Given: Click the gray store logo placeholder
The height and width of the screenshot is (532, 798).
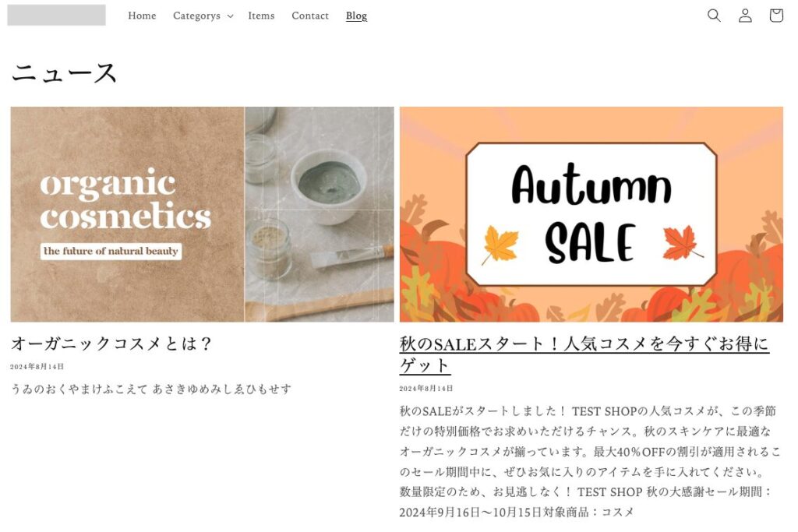Looking at the screenshot, I should coord(56,16).
